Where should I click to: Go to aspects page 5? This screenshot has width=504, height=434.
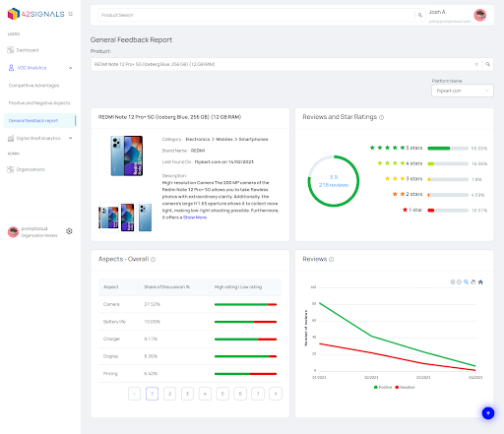point(222,394)
